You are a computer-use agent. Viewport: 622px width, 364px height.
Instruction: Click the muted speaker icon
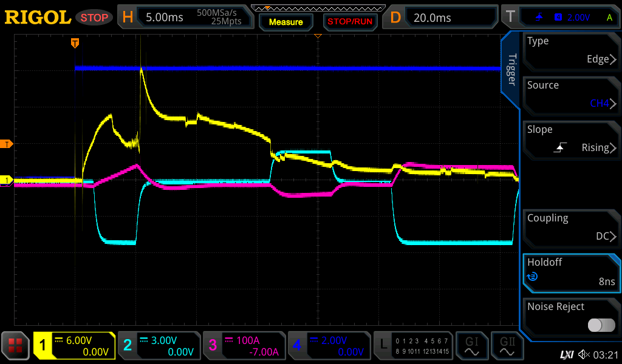[x=584, y=354]
